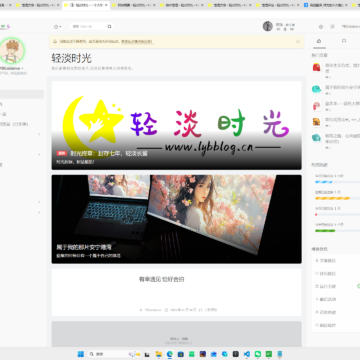Open the post 有幸遇见 恰好合拍
The image size is (360, 360).
(x=161, y=279)
